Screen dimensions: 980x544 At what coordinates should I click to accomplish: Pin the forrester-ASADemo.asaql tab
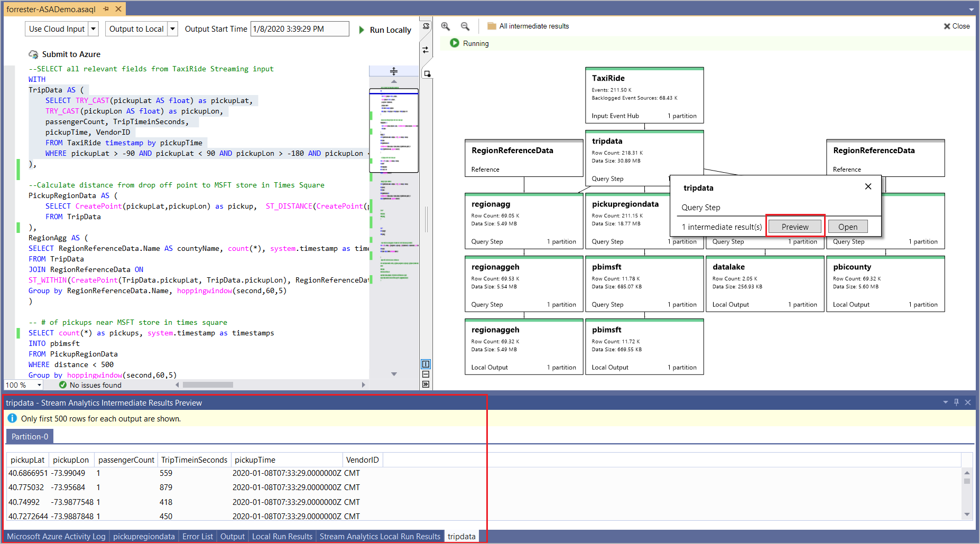pyautogui.click(x=106, y=9)
